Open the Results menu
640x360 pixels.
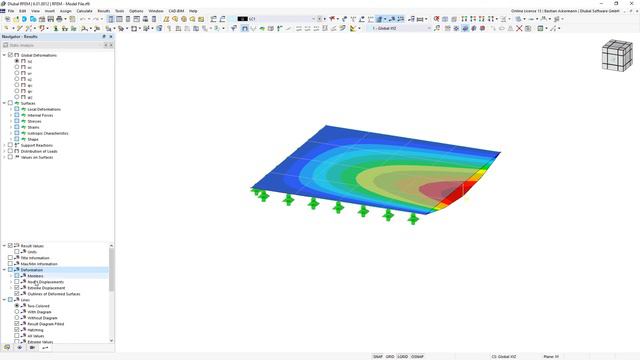coord(104,11)
